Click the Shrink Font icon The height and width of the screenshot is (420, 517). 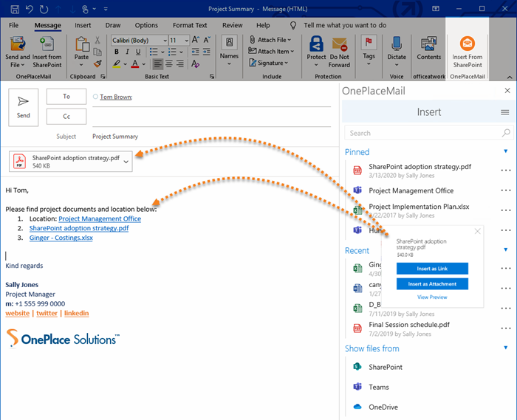click(x=207, y=40)
